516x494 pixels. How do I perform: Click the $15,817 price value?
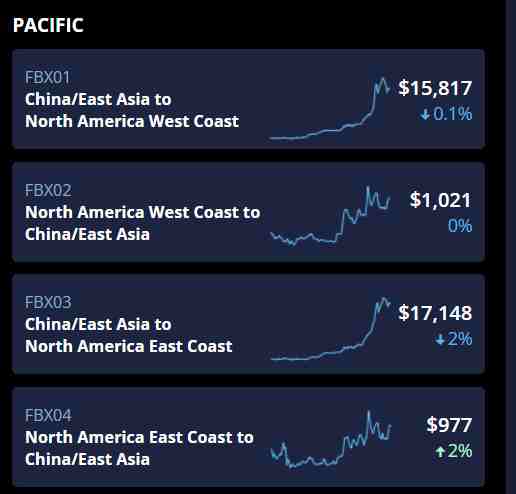(435, 88)
